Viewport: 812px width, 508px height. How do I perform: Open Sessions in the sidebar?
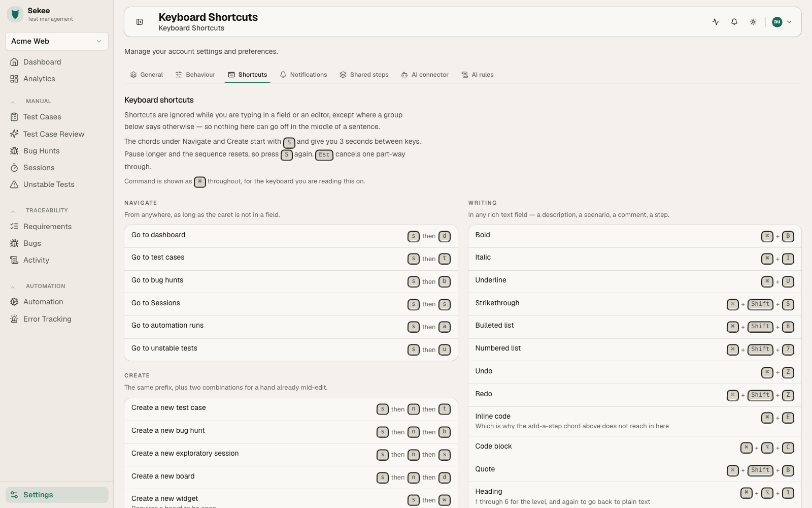click(57, 168)
